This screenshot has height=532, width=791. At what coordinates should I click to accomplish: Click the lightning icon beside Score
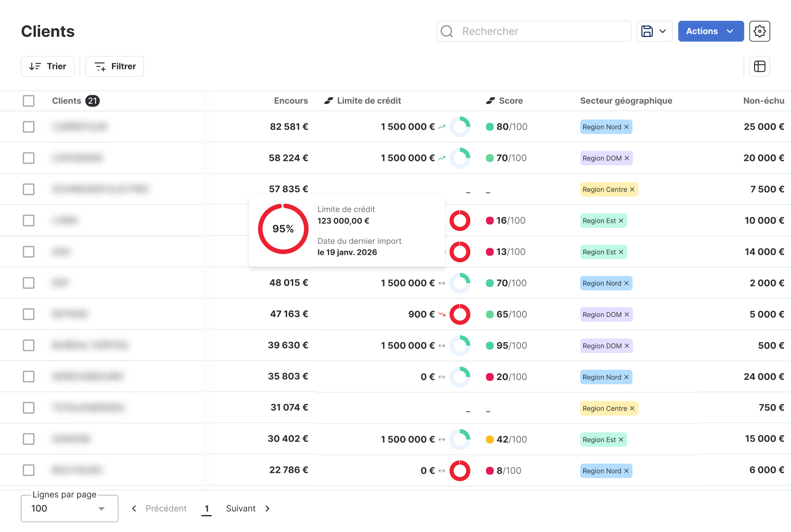pyautogui.click(x=490, y=100)
